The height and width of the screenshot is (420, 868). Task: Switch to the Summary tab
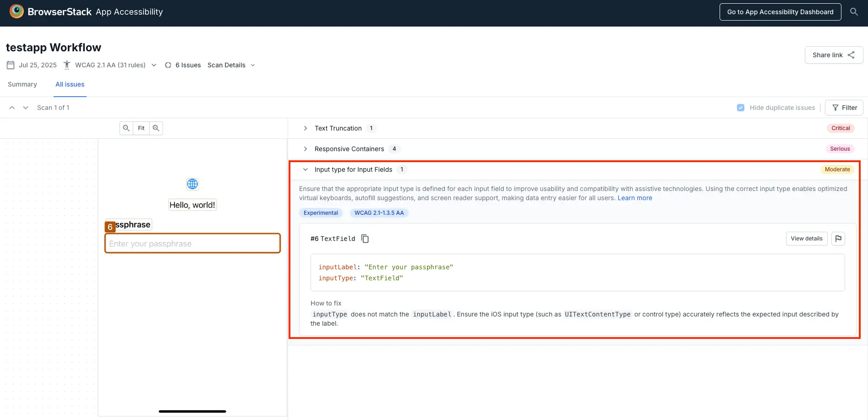22,84
